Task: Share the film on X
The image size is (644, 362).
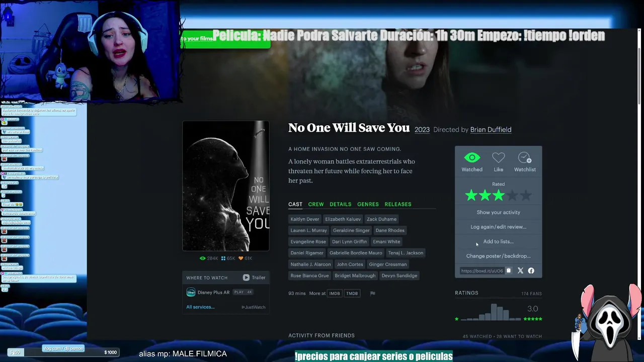Action: click(520, 270)
